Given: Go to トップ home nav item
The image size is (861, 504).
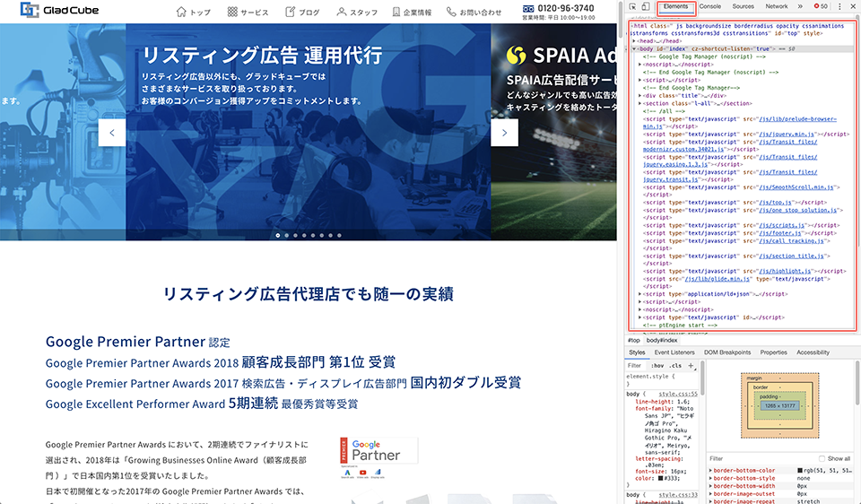Looking at the screenshot, I should 194,12.
